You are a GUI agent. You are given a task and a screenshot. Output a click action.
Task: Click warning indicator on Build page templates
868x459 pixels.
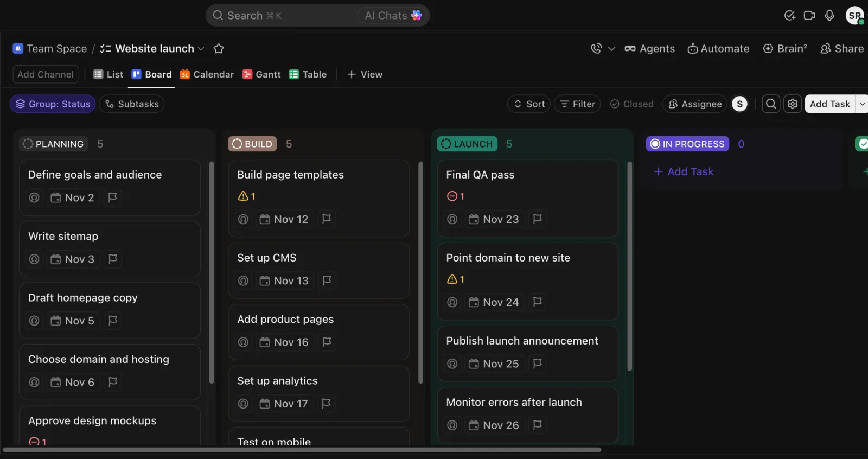click(x=247, y=196)
